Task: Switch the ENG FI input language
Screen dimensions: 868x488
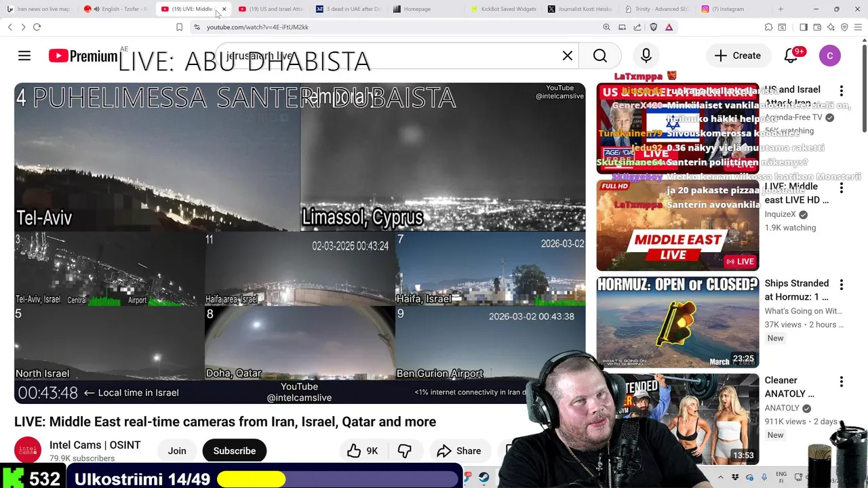Action: click(x=781, y=477)
